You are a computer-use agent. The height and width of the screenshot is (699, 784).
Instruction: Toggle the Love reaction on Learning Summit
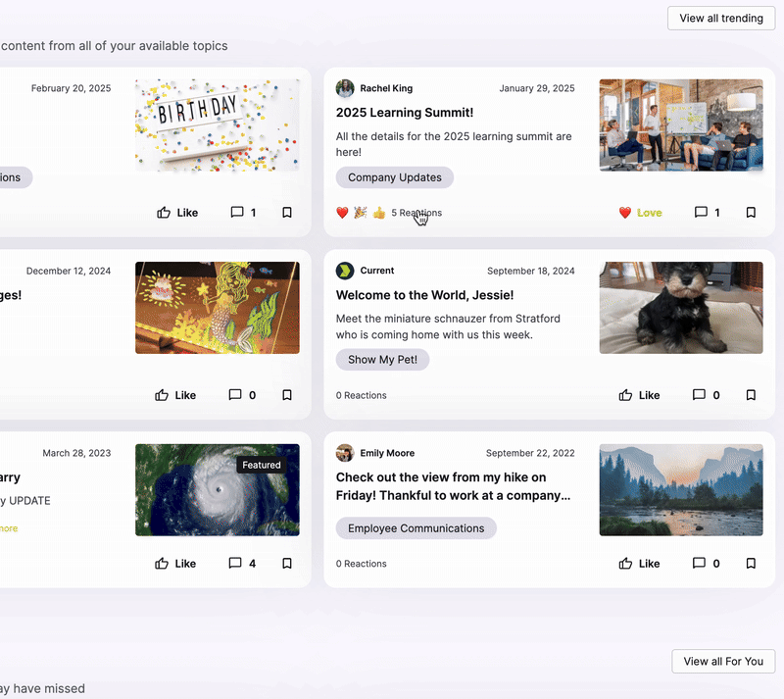pos(641,213)
